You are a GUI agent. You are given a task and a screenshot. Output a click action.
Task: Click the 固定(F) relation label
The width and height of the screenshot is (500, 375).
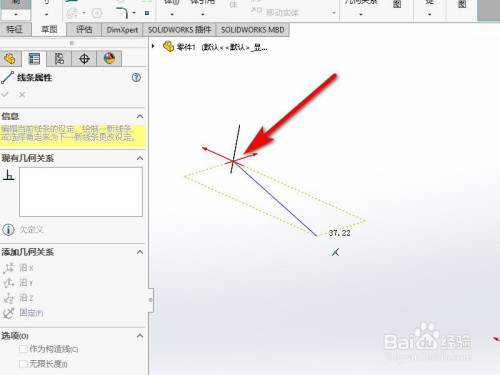coord(31,313)
